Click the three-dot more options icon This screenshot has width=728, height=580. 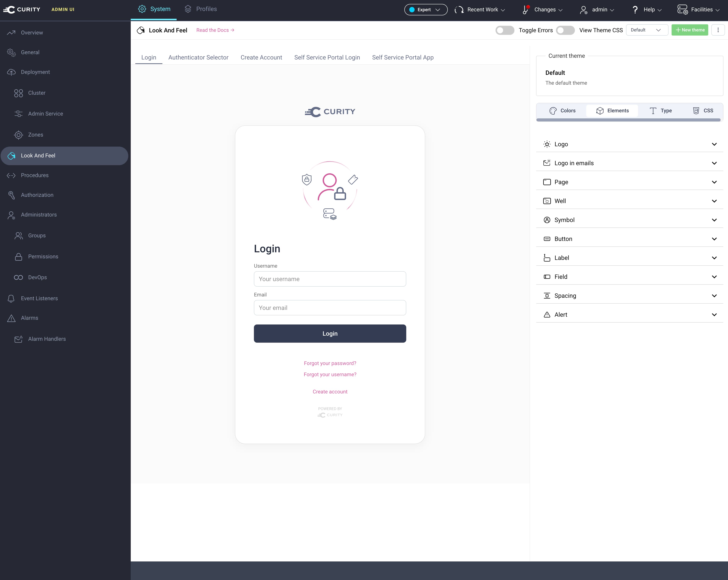(718, 30)
